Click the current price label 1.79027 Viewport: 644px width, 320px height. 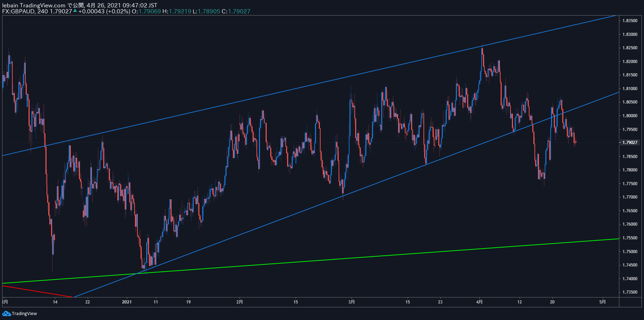click(630, 143)
